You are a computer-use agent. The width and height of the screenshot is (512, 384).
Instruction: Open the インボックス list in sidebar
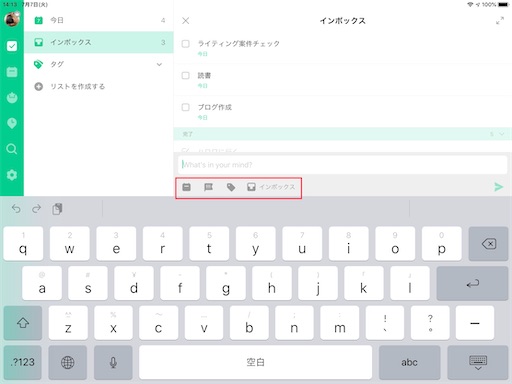click(x=99, y=42)
